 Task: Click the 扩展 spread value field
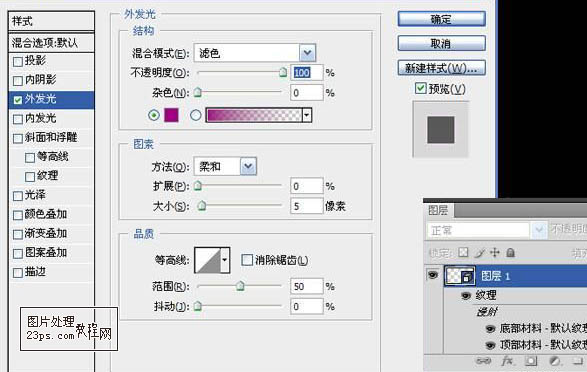coord(306,186)
